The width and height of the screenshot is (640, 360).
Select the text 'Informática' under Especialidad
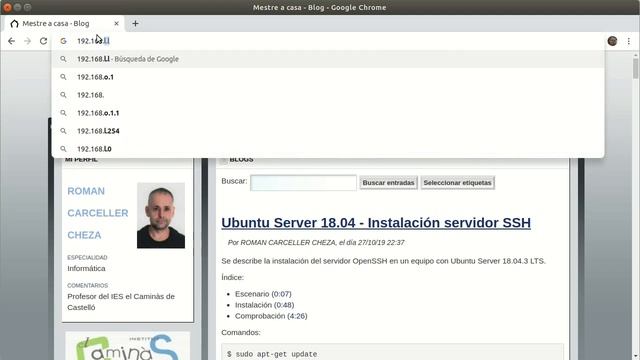pos(86,269)
